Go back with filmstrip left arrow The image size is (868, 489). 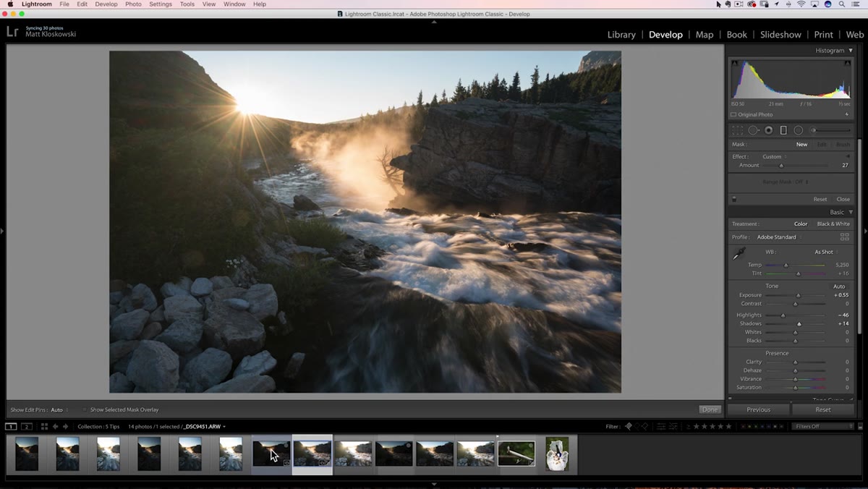[x=55, y=427]
